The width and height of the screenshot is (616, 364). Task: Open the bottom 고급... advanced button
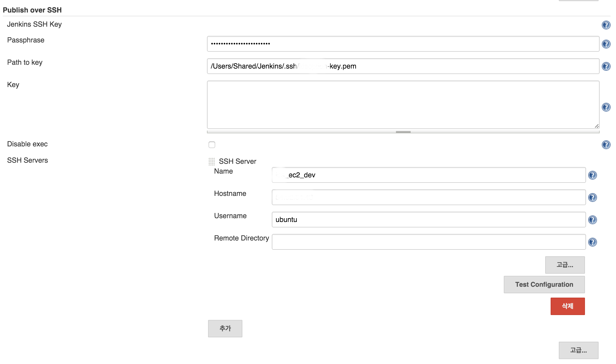pyautogui.click(x=578, y=350)
